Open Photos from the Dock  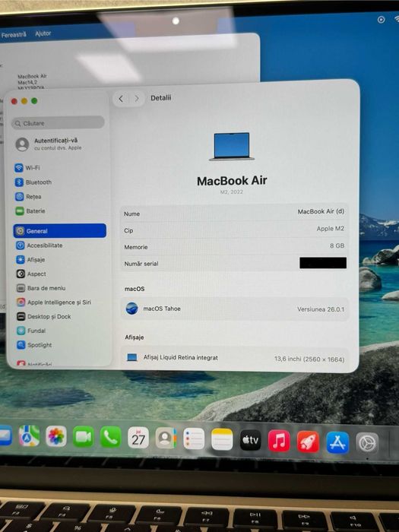pos(56,436)
